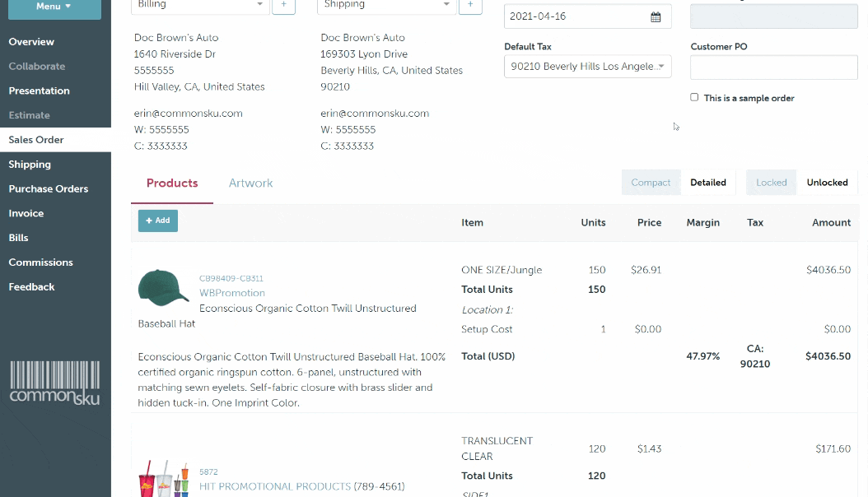The image size is (868, 497).
Task: Click billing email erin@commonsku.com
Action: click(x=189, y=114)
